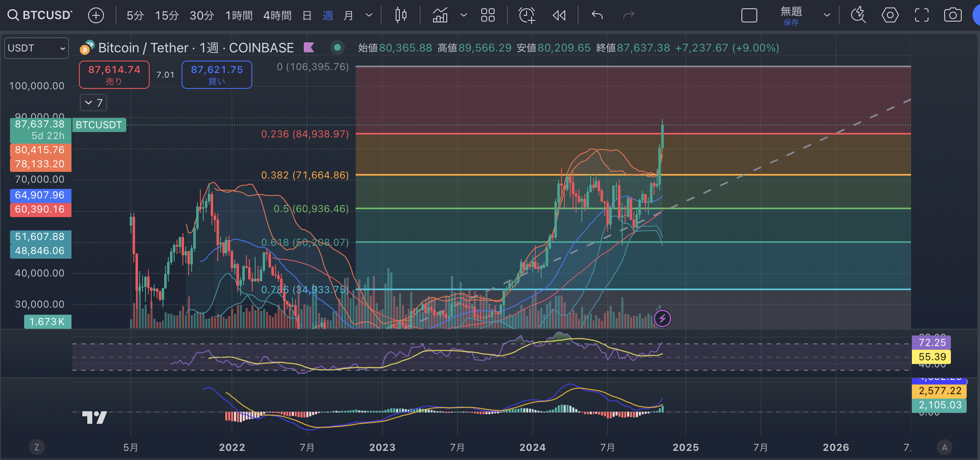Click the 100,000.00 price axis label

[x=37, y=86]
